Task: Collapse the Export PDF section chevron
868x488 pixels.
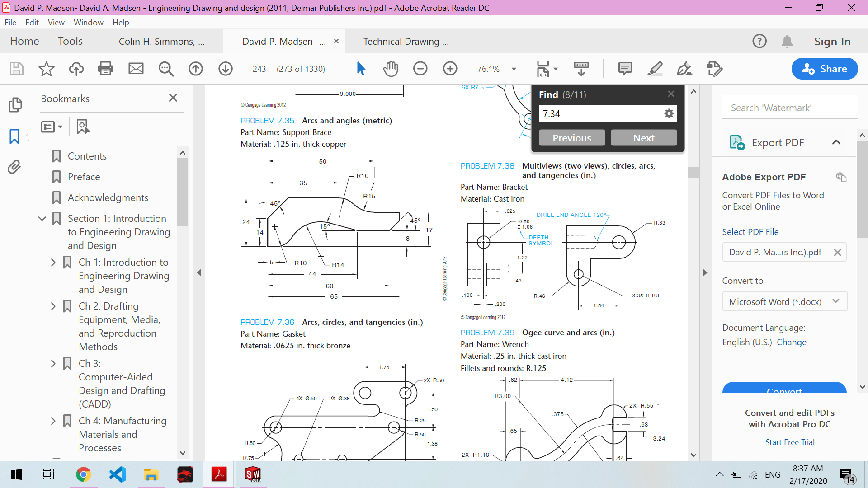Action: (x=836, y=142)
